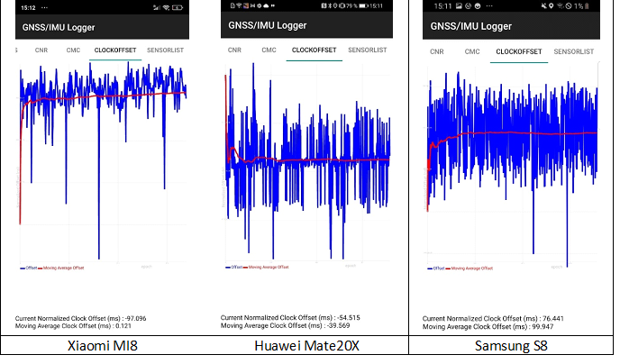Click the Xiaomi MI8 caption
This screenshot has height=364, width=620.
coord(103,346)
